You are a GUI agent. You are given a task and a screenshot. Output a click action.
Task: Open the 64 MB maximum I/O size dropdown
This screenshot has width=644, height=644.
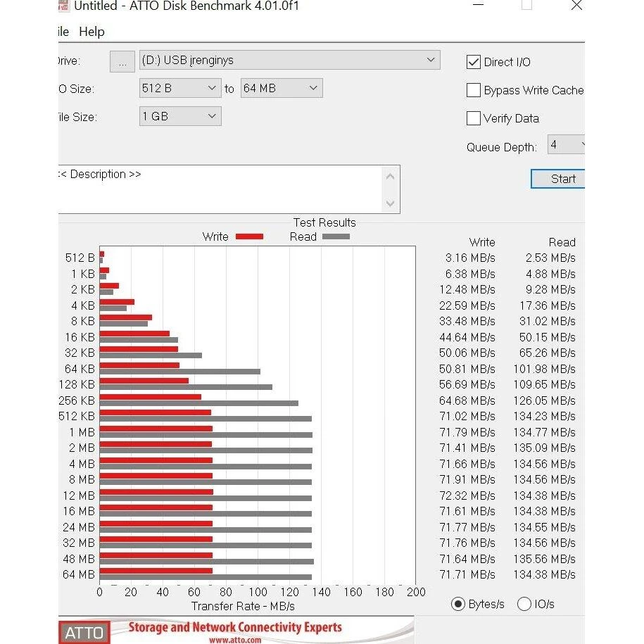point(282,88)
